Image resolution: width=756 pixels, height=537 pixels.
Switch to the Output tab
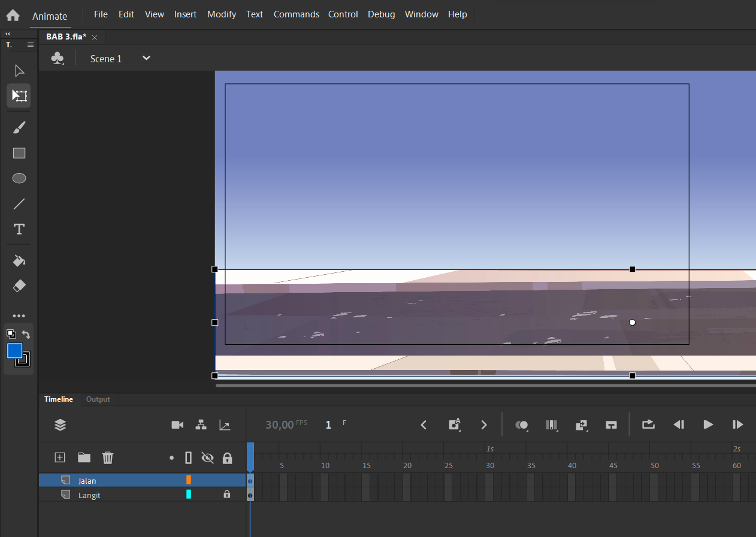(x=98, y=399)
